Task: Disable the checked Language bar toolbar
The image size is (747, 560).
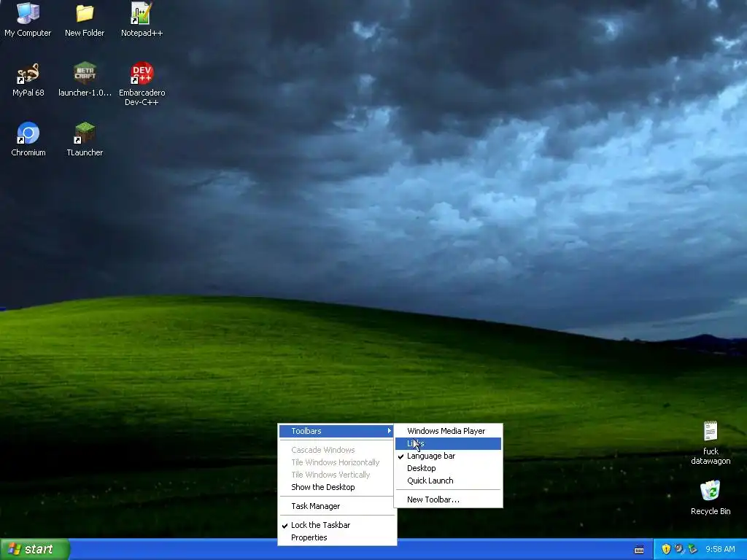Action: pyautogui.click(x=449, y=456)
